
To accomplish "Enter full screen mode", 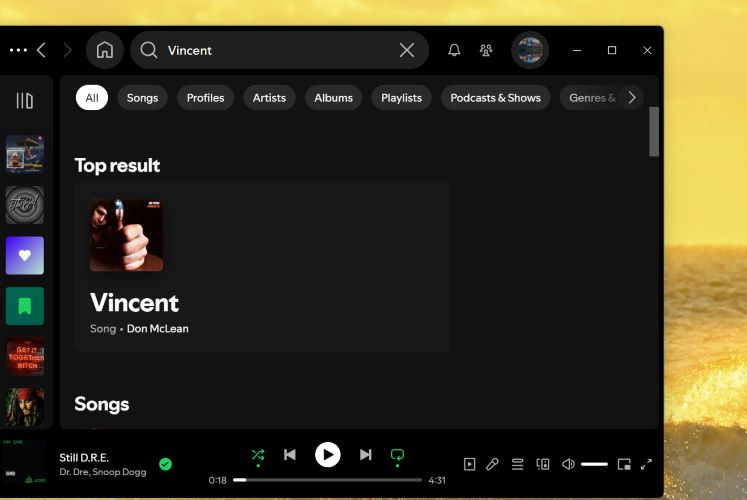I will [646, 464].
